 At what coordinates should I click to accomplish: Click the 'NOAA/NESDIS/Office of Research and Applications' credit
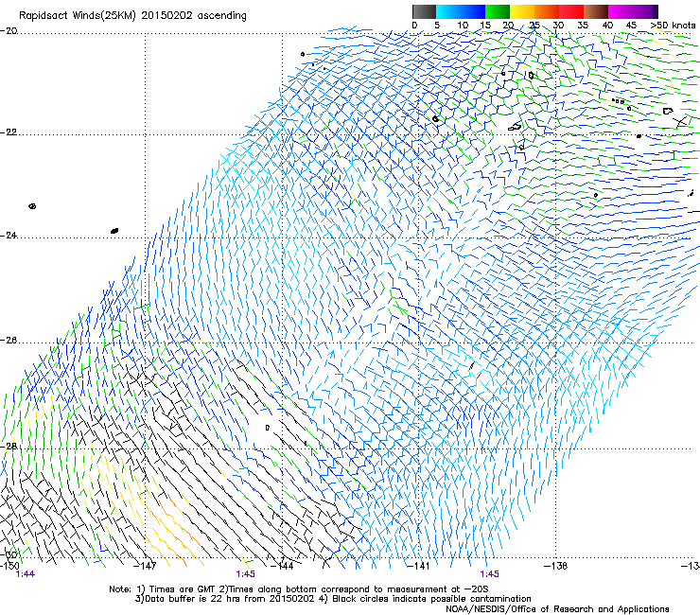(557, 609)
